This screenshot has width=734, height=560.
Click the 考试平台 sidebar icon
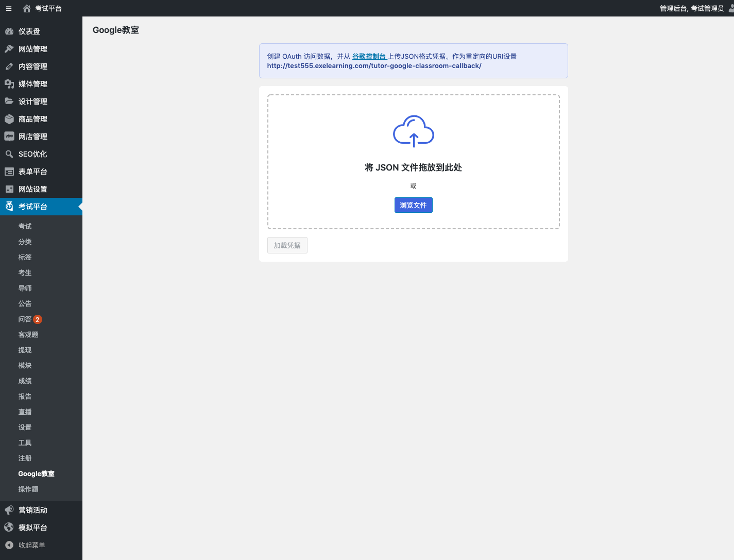click(x=9, y=207)
